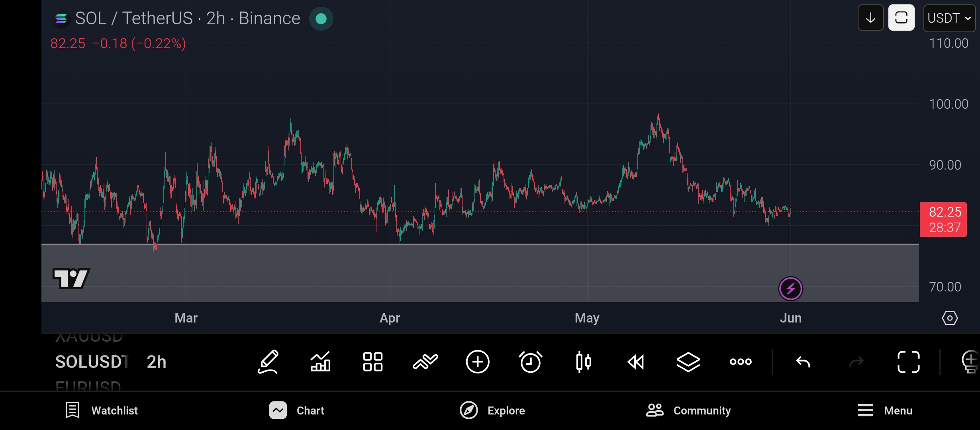Image resolution: width=980 pixels, height=430 pixels.
Task: Select the pencil drawing tool
Action: (268, 362)
